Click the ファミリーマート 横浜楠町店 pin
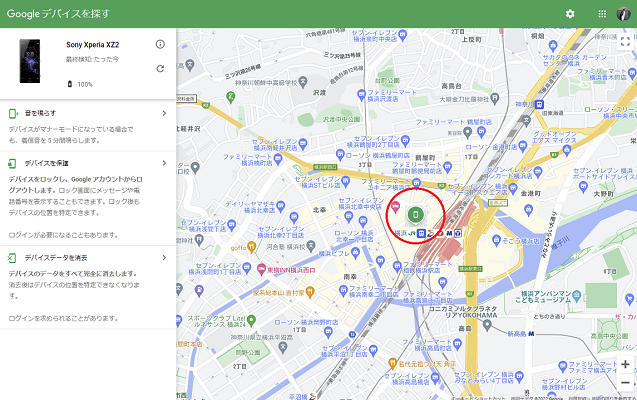The image size is (637, 400). point(278,159)
